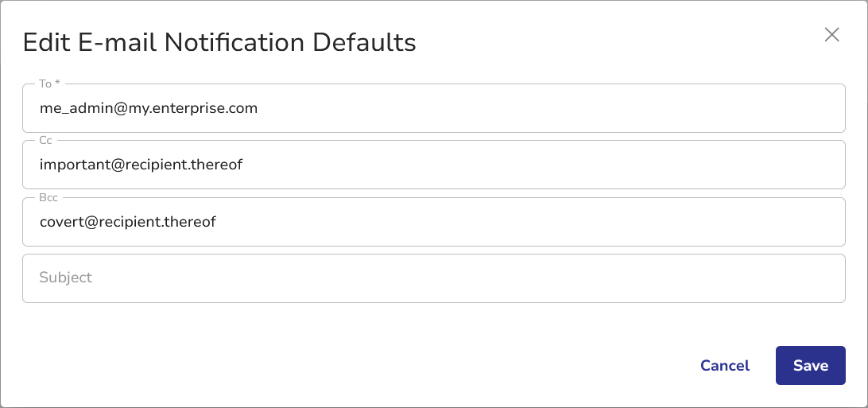868x408 pixels.
Task: Click the Subject placeholder text
Action: 66,278
